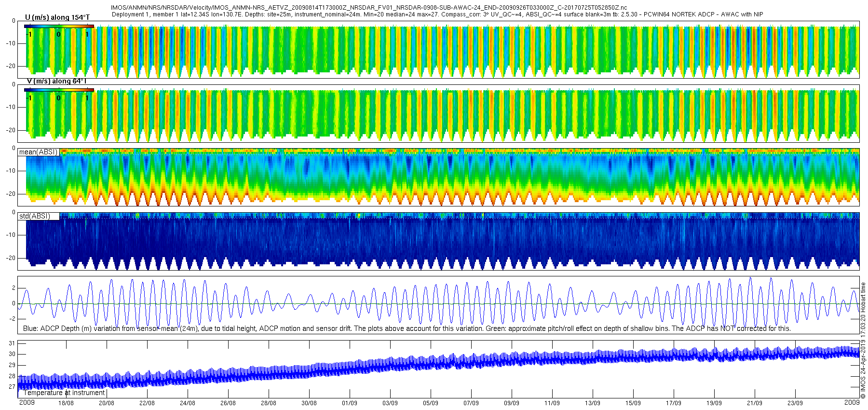Click the 13/09 date tick label

pos(592,403)
